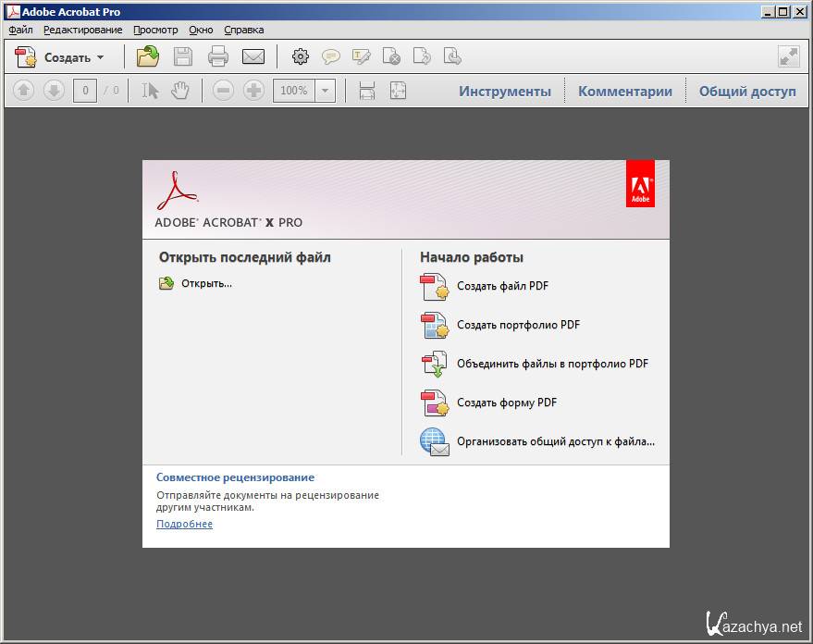Click the sticky note comment icon
Screen dimensions: 813x644
[x=330, y=56]
